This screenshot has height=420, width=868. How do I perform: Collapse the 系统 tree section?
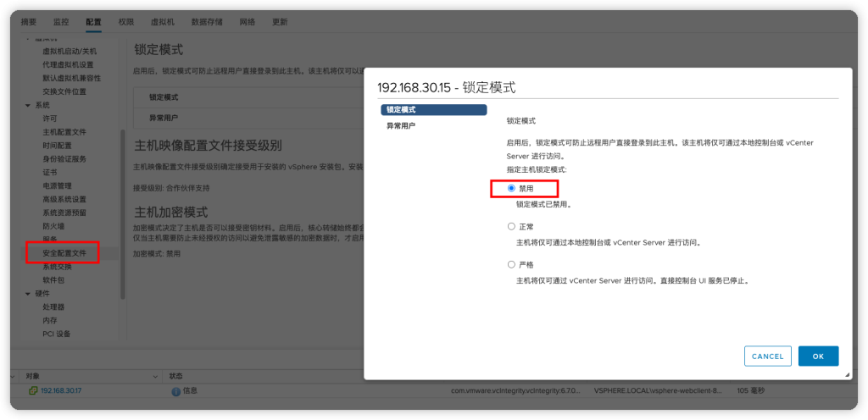[x=28, y=106]
